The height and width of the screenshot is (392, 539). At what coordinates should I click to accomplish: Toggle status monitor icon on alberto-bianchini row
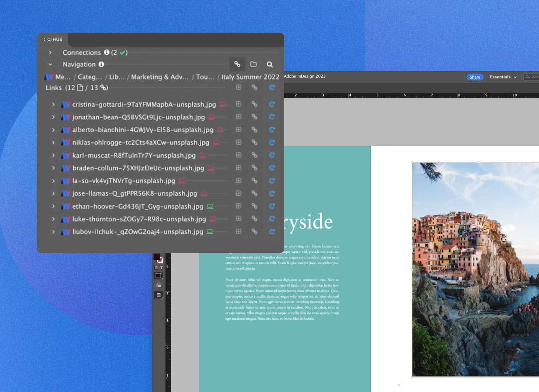point(220,129)
